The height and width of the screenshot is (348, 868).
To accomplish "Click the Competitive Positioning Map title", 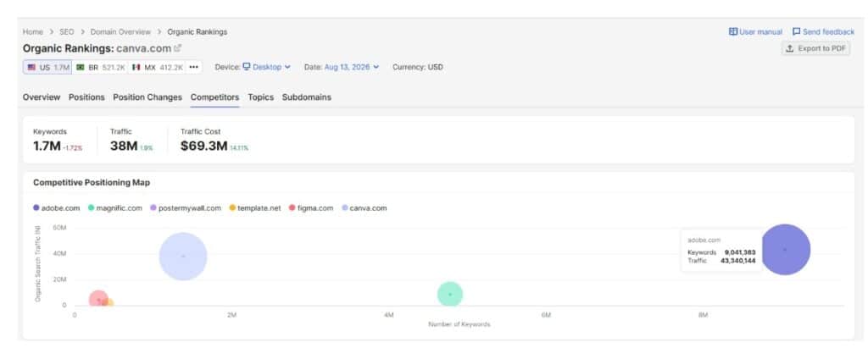I will coord(92,183).
